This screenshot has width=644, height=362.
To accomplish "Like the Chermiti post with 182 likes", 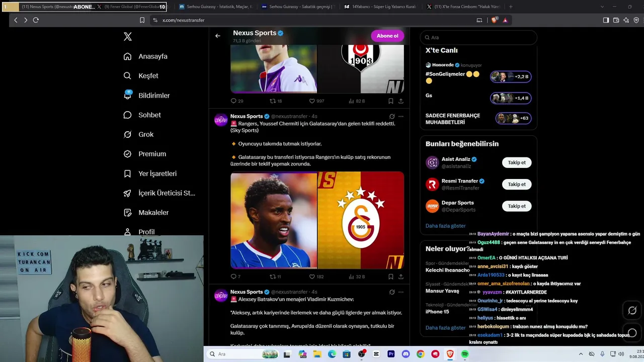I will [x=316, y=277].
